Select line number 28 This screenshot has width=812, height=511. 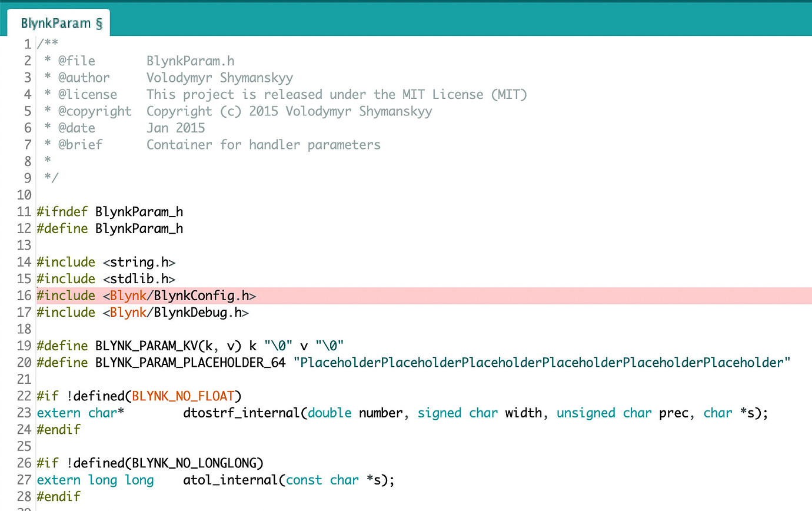tap(24, 497)
